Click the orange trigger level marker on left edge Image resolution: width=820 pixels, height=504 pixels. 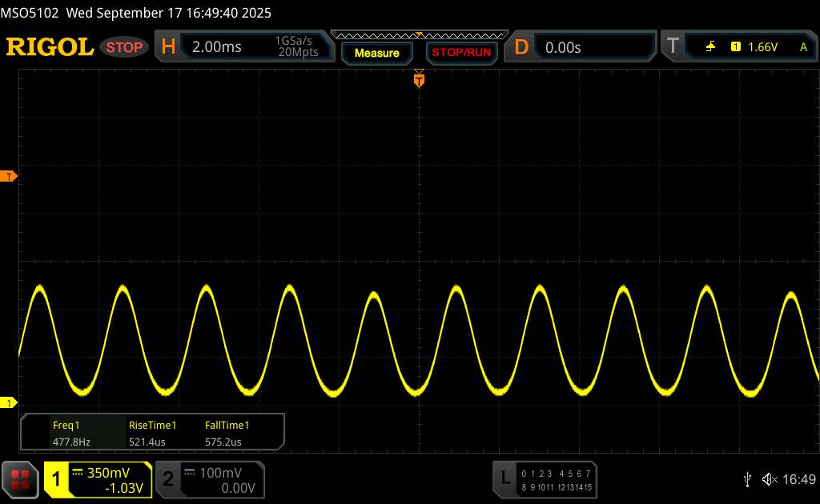(10, 176)
